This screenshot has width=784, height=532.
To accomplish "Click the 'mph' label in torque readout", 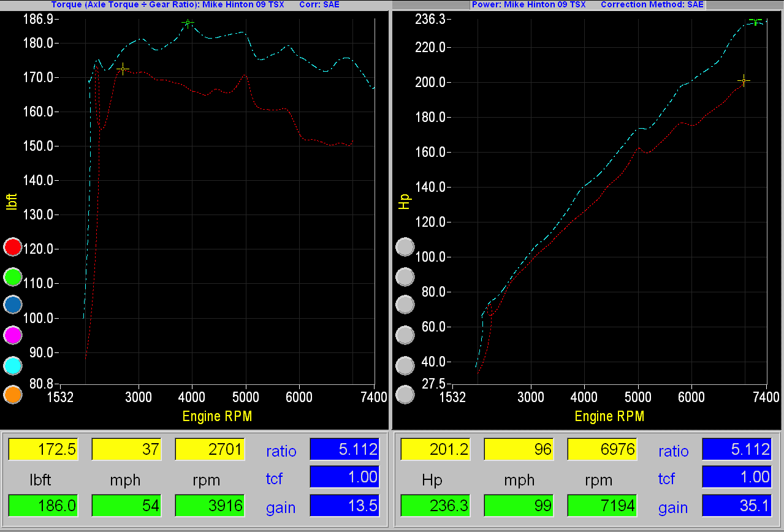I will tap(125, 481).
